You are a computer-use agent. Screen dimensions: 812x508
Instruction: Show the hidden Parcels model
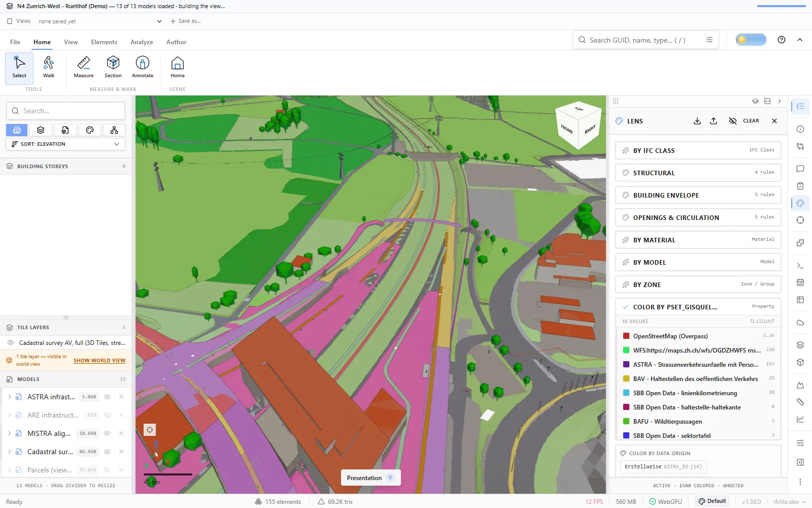coord(107,470)
